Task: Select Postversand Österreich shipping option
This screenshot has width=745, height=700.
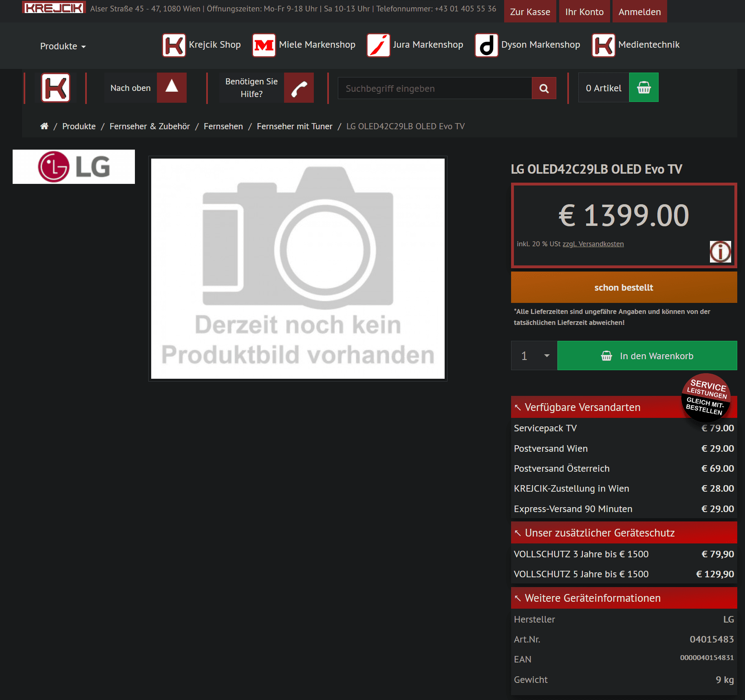Action: [624, 468]
